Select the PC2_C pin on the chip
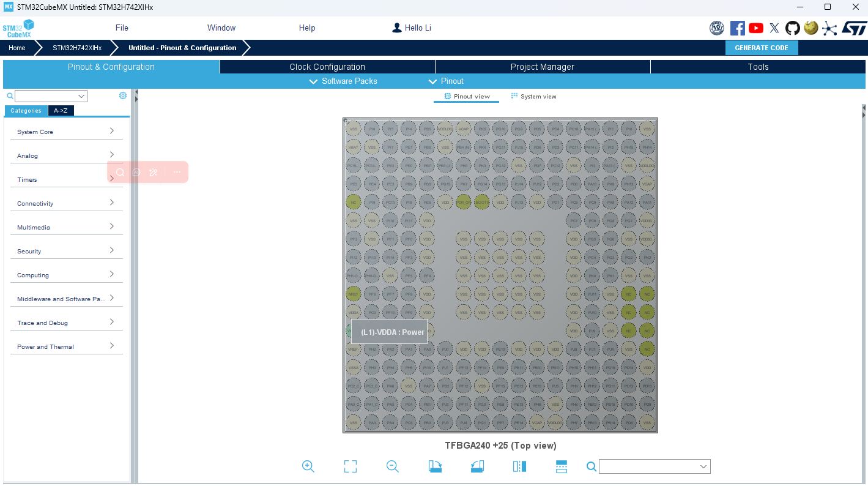The width and height of the screenshot is (868, 486). click(x=354, y=386)
